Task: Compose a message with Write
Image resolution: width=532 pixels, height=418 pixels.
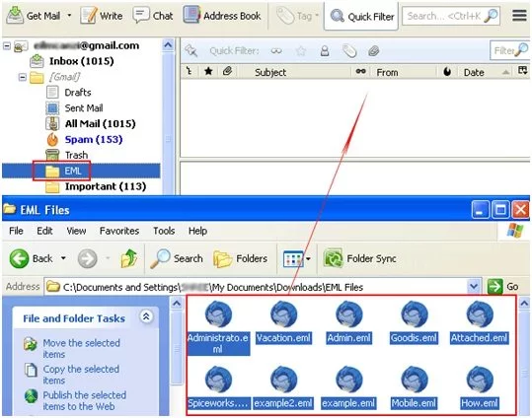Action: (x=101, y=16)
